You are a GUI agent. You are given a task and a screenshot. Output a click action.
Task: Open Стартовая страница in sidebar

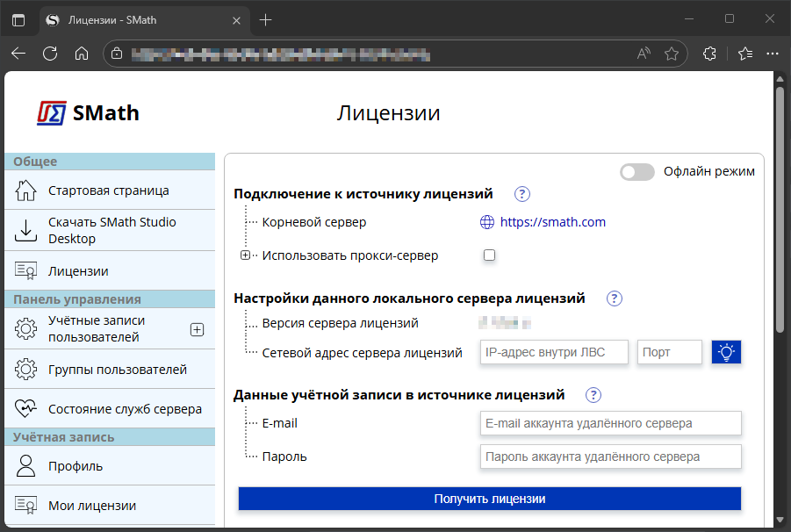click(109, 191)
